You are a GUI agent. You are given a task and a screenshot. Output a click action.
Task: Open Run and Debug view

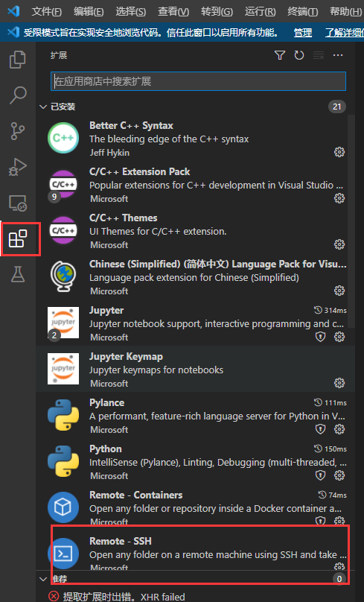(18, 167)
